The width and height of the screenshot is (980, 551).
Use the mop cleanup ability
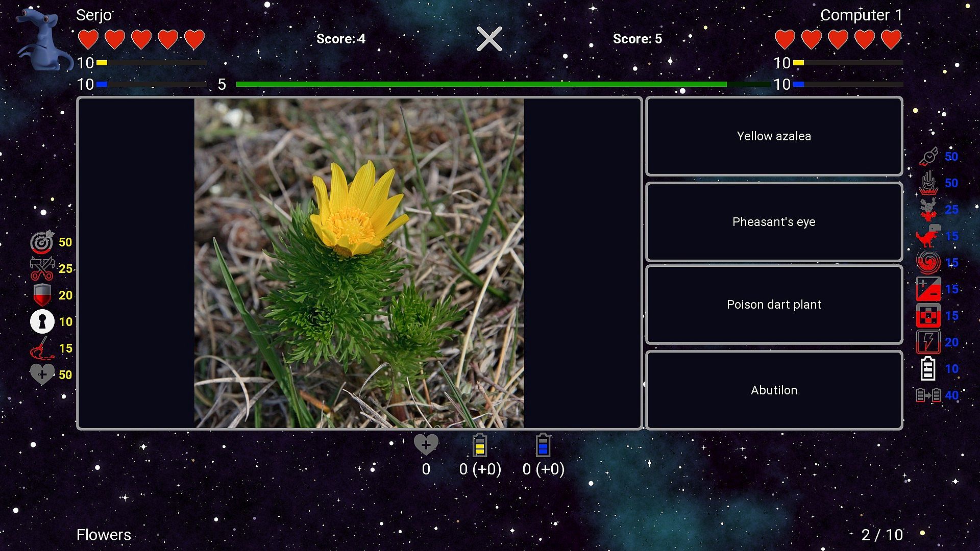tap(42, 348)
